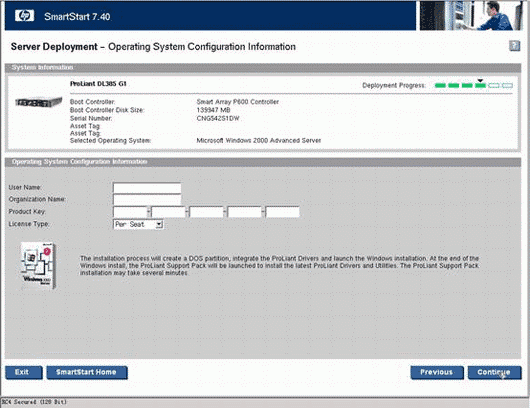Click the 'Boot Controller:' label

92,101
